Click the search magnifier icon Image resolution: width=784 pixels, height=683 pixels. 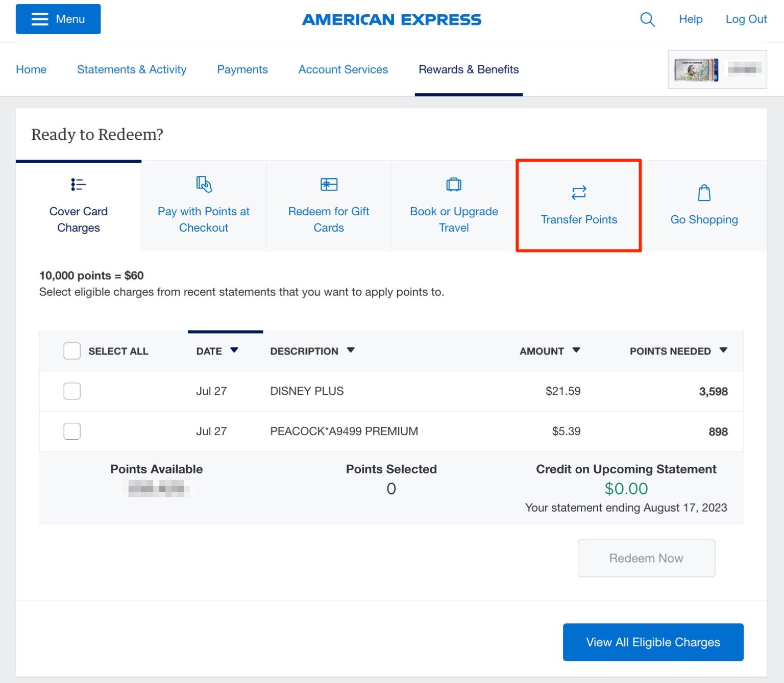[x=647, y=19]
